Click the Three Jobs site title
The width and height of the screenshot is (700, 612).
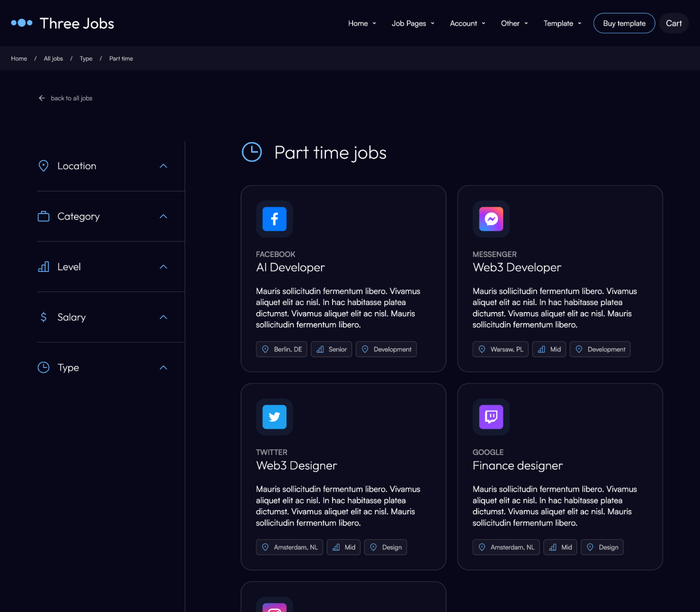[x=77, y=23]
